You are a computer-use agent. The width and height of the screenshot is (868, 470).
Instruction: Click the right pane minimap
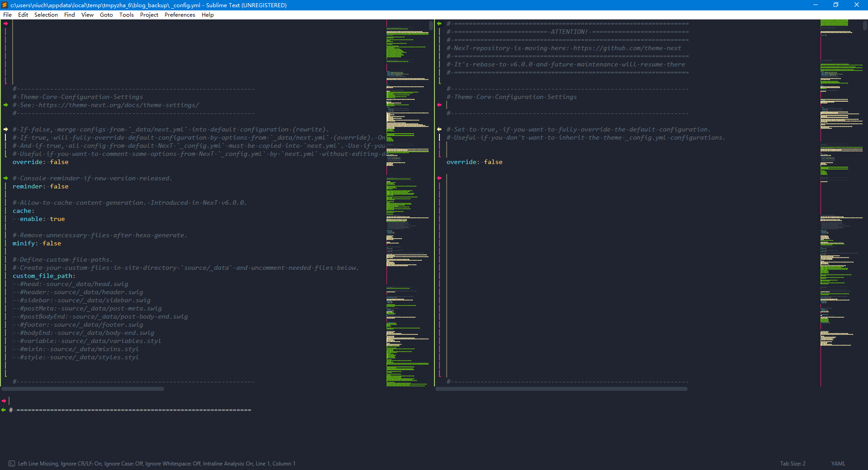pos(841,203)
